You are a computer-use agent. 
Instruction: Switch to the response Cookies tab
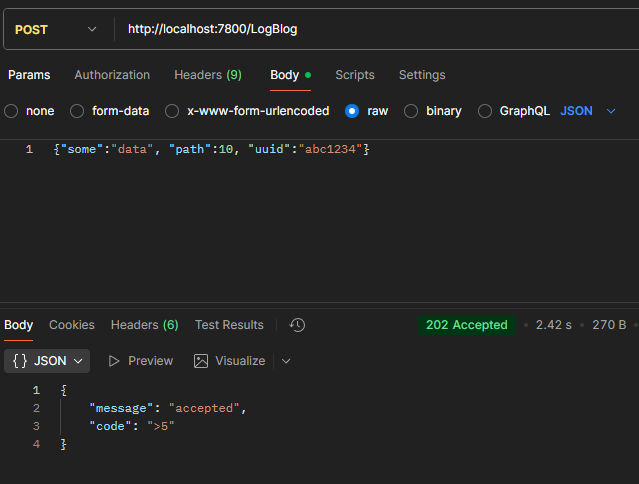72,325
